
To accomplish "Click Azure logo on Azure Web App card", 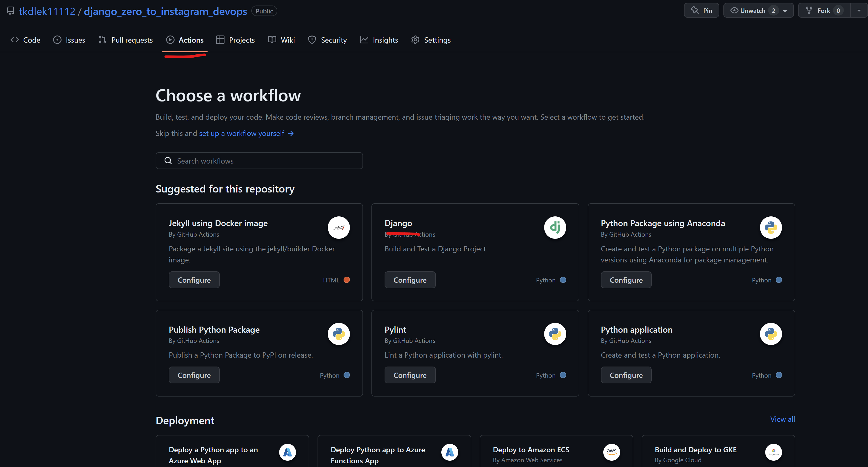I will coord(287,452).
